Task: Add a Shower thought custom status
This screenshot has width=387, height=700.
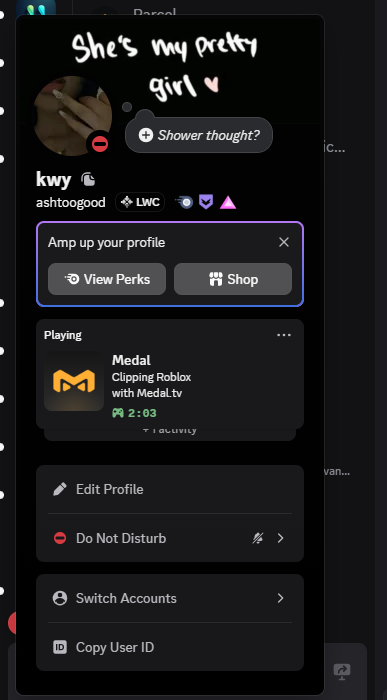Action: 199,135
